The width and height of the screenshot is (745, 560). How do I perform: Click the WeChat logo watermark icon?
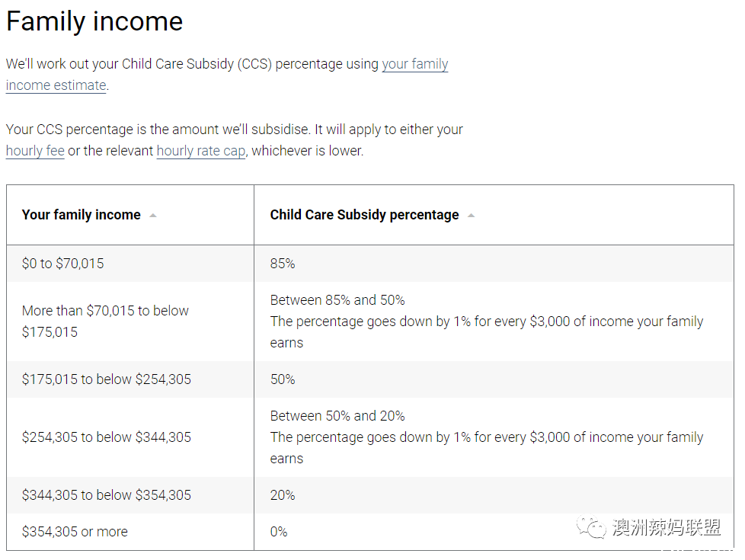(x=591, y=528)
